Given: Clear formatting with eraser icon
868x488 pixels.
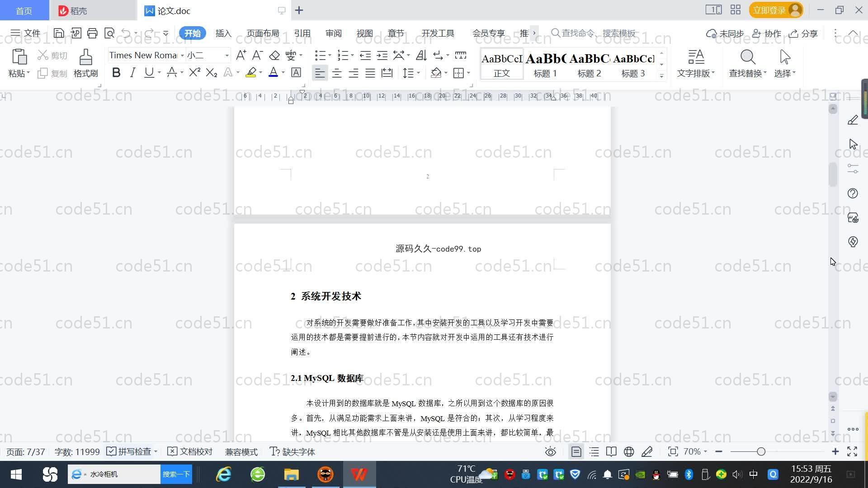Looking at the screenshot, I should pyautogui.click(x=274, y=55).
